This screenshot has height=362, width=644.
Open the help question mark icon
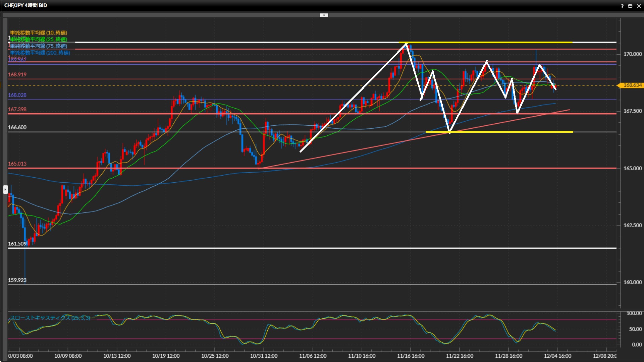tap(622, 6)
